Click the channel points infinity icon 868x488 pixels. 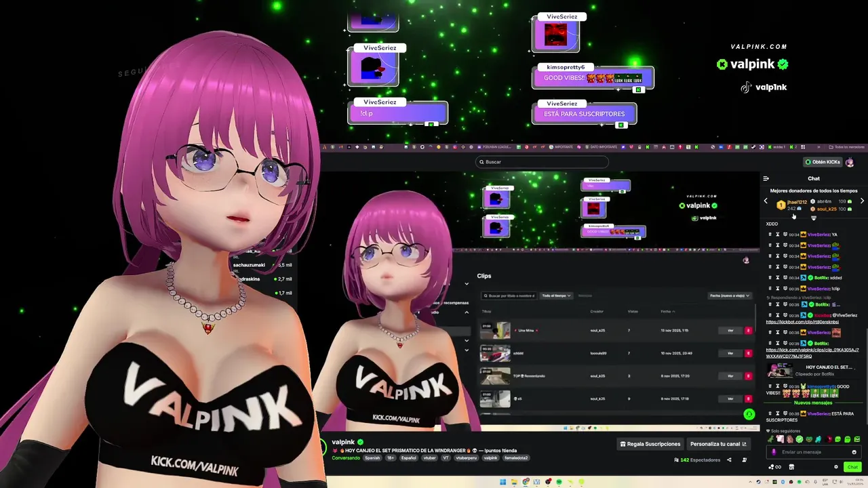(778, 467)
